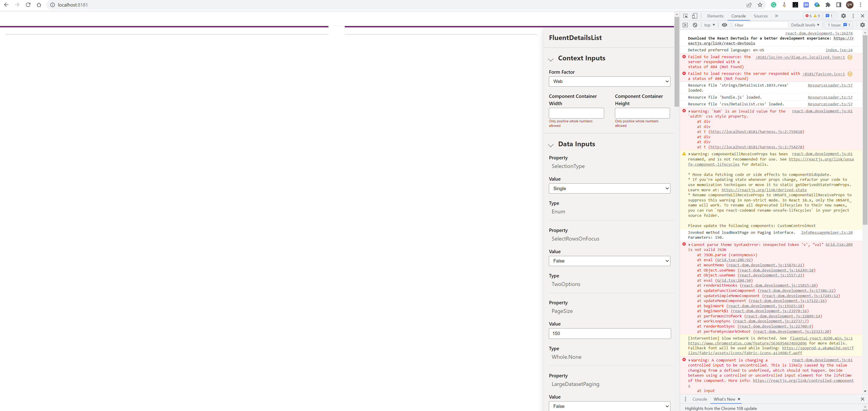Clear the console messages
Viewport: 868px width, 411px height.
(695, 25)
